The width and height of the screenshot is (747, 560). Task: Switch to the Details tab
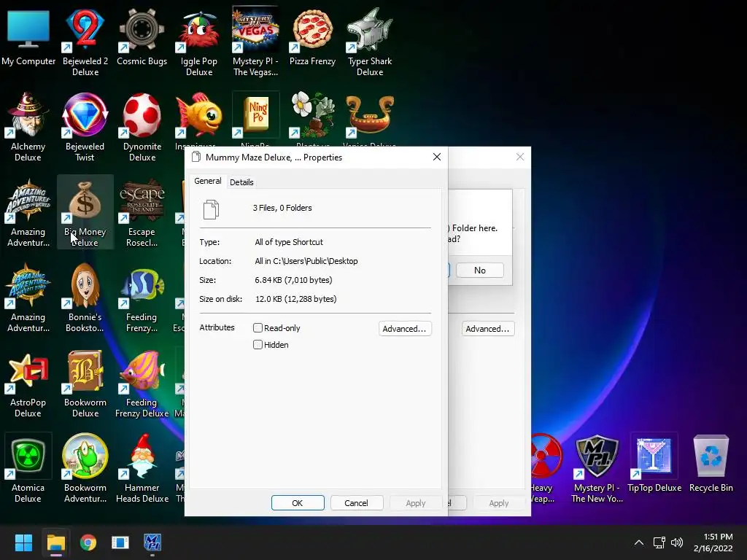coord(241,182)
